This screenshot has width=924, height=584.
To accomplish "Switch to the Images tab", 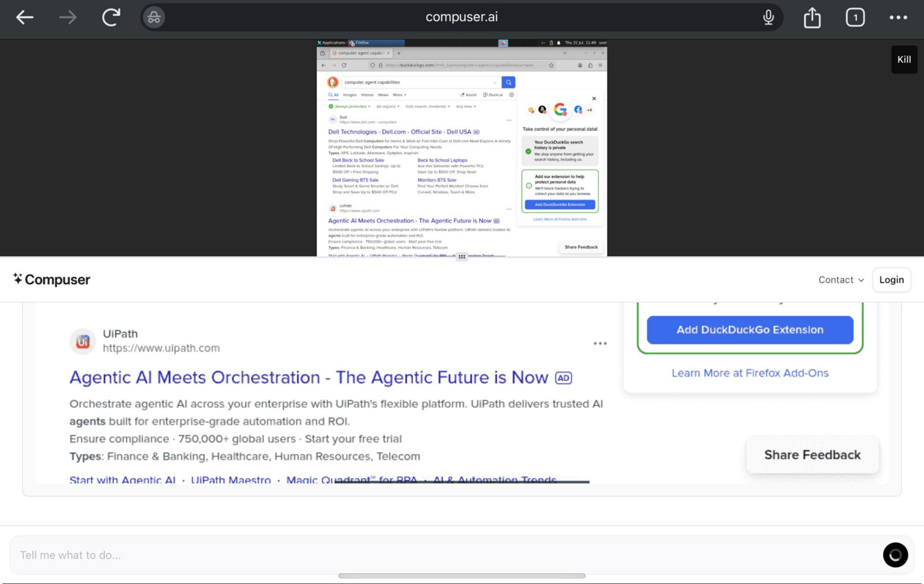I will tap(350, 95).
